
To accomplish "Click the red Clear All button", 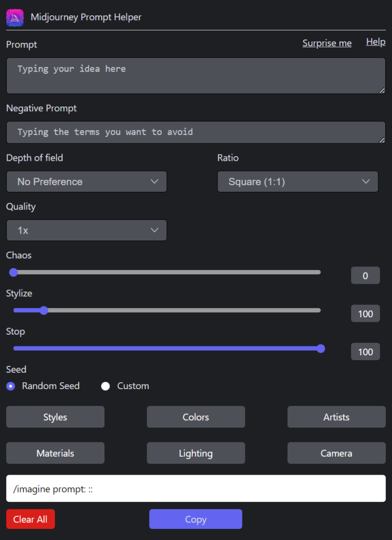I will click(30, 519).
